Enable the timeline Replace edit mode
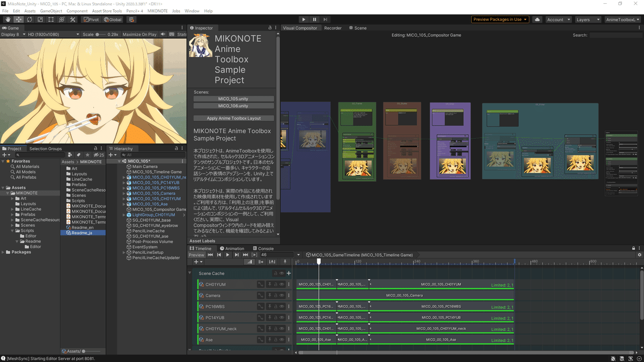The height and width of the screenshot is (362, 644). coord(272,262)
